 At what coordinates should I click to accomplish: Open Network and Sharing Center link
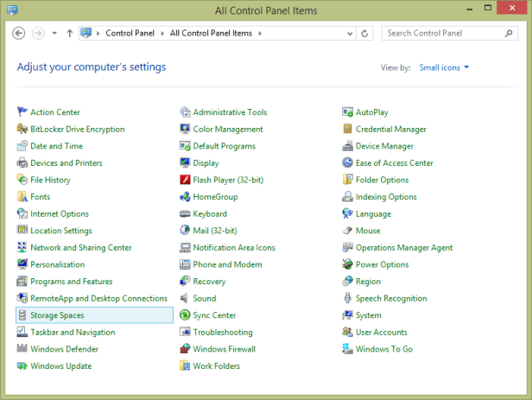(80, 248)
